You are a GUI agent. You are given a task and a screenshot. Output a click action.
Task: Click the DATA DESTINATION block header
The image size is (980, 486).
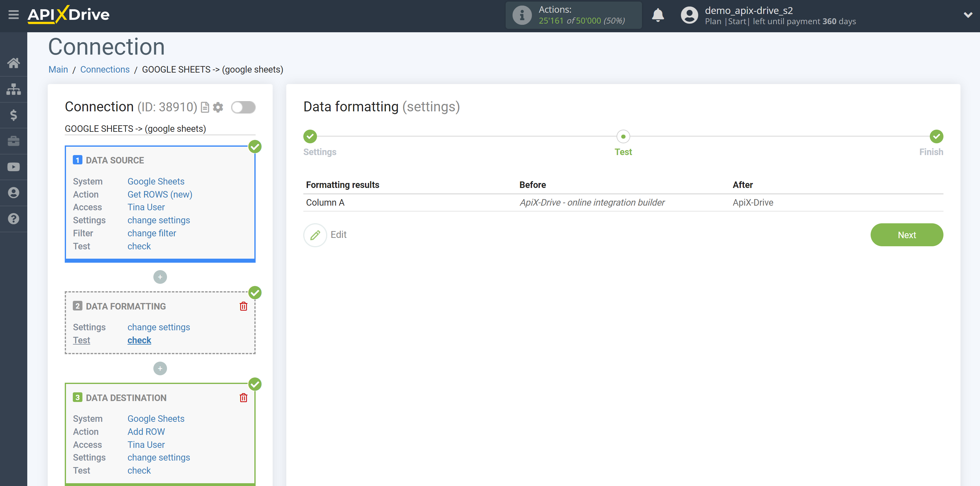coord(126,398)
